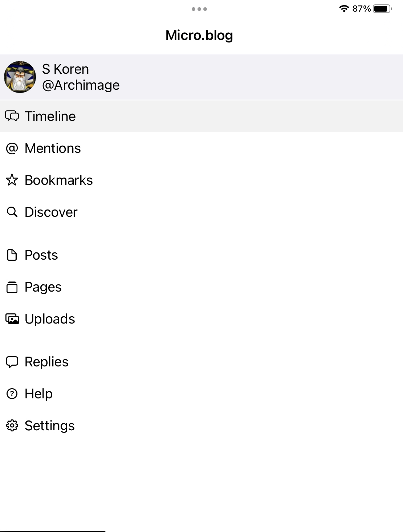Tap the Pages stacked sheets icon

pyautogui.click(x=12, y=287)
